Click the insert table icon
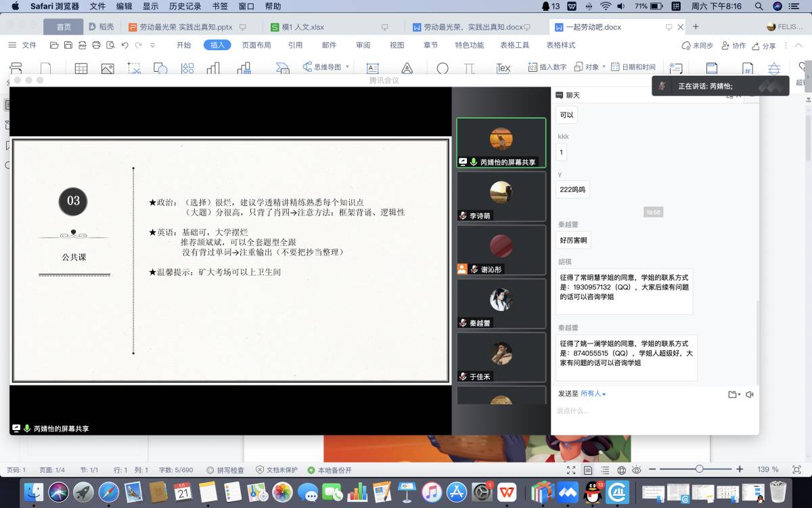 pos(81,68)
